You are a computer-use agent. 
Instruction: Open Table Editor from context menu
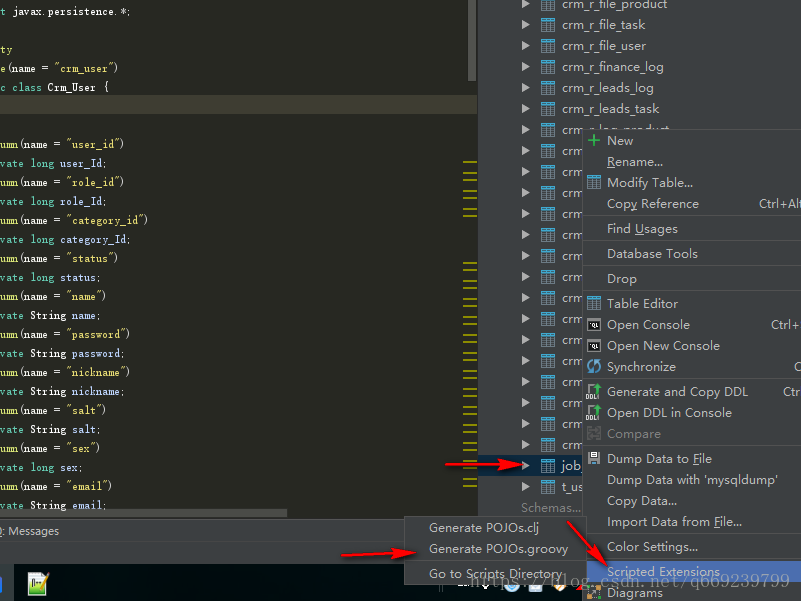[692, 304]
